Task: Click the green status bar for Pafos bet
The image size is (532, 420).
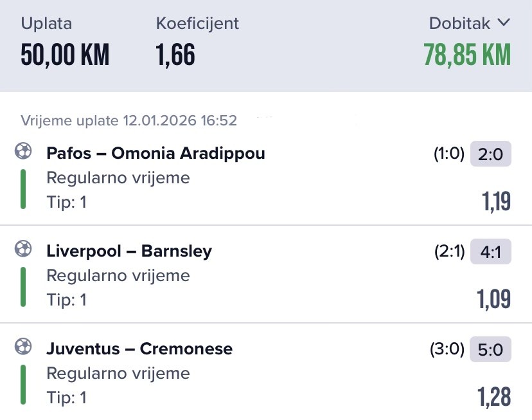Action: (x=23, y=189)
